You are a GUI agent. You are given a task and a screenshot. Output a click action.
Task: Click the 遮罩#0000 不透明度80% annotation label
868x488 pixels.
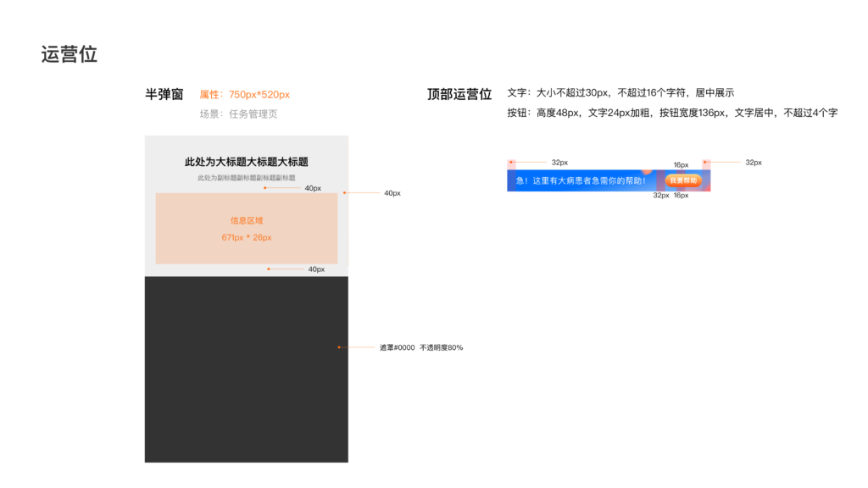coord(420,347)
